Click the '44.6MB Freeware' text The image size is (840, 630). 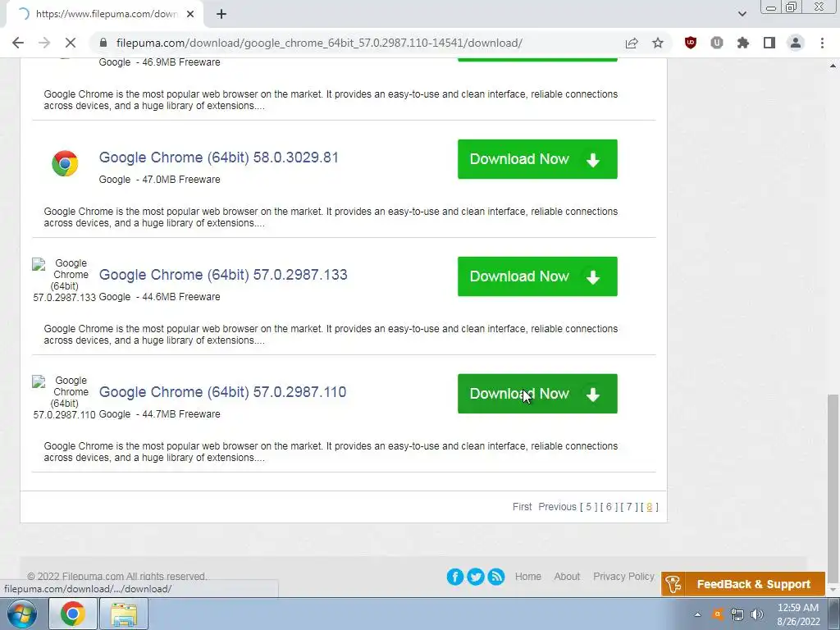[x=181, y=297]
